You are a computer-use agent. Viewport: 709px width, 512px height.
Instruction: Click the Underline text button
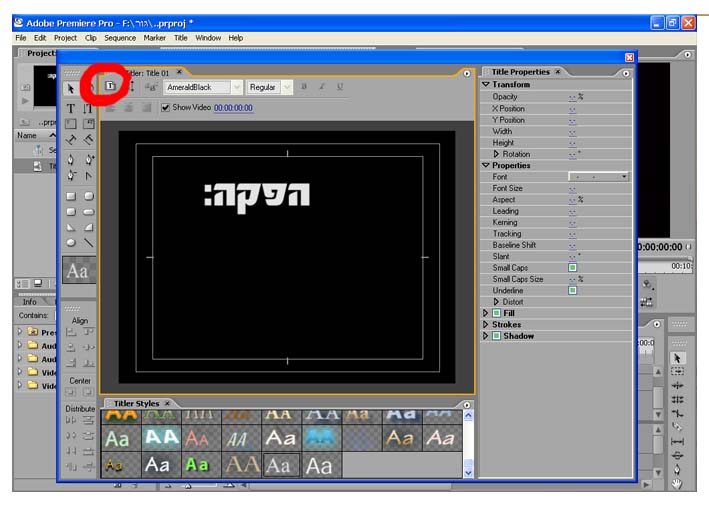(340, 86)
